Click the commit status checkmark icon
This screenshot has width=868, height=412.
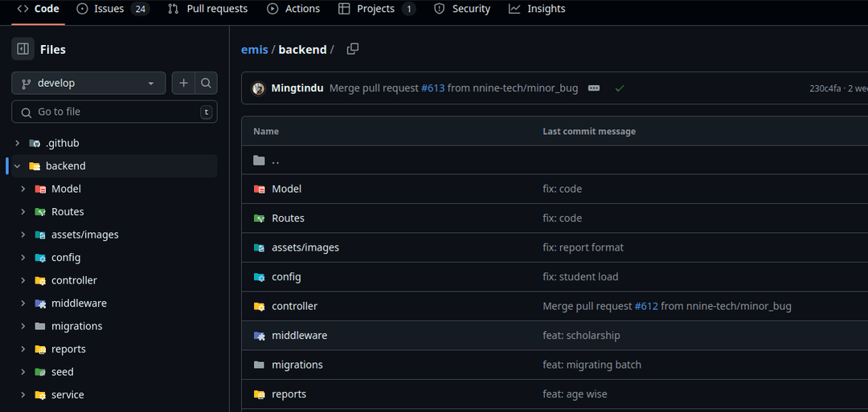pos(619,88)
